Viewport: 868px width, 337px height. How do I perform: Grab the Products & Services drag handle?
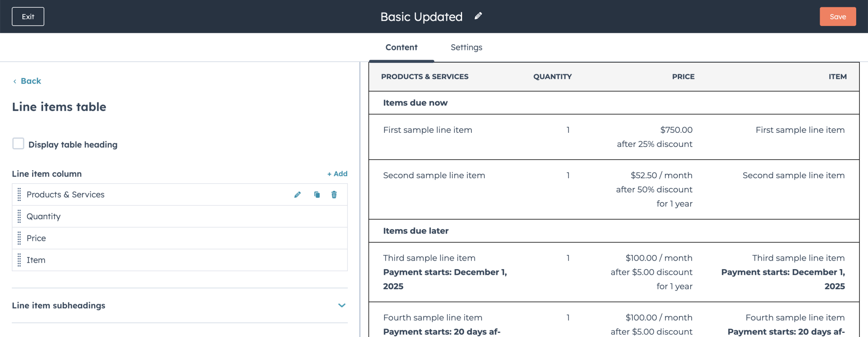tap(19, 194)
